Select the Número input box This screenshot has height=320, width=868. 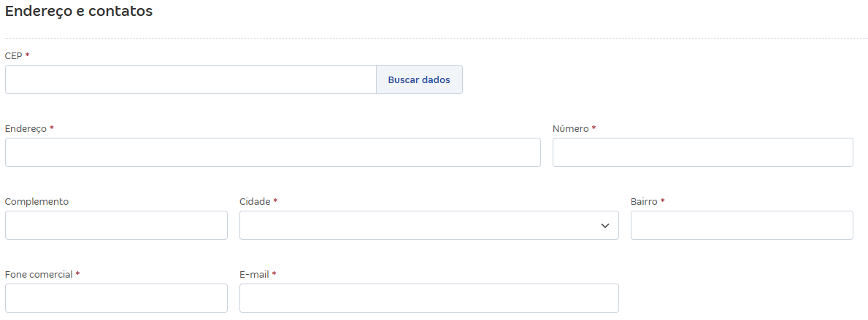[x=702, y=152]
